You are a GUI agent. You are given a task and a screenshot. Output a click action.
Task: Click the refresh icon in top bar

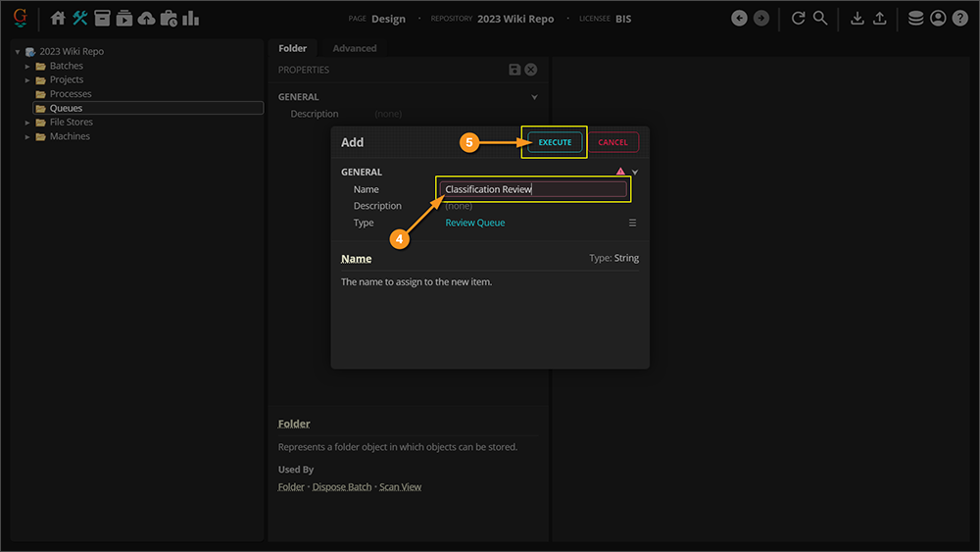799,19
